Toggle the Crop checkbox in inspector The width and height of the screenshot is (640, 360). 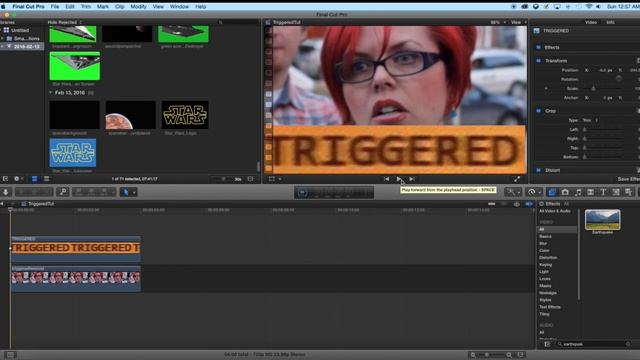pos(538,111)
